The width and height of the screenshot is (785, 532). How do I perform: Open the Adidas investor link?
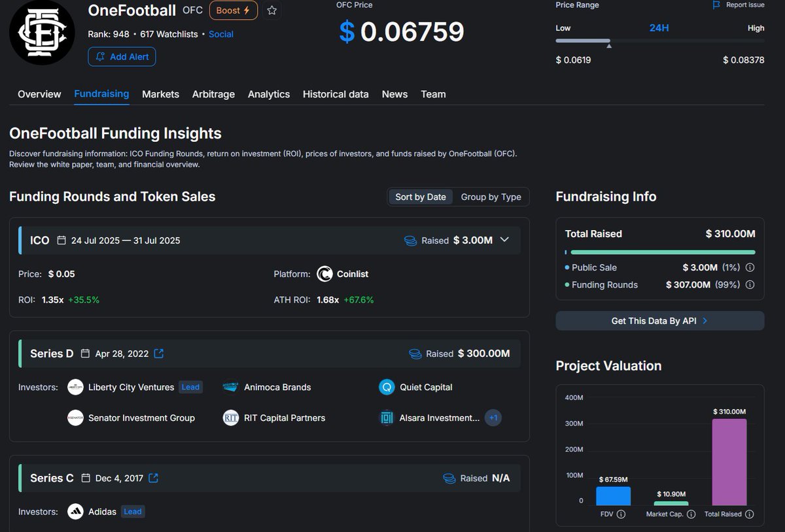102,512
